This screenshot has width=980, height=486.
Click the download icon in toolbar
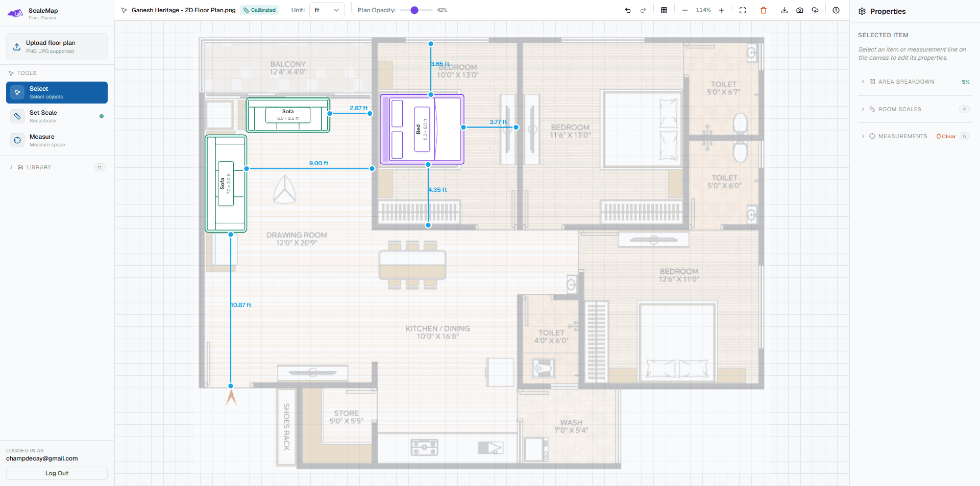(x=785, y=10)
